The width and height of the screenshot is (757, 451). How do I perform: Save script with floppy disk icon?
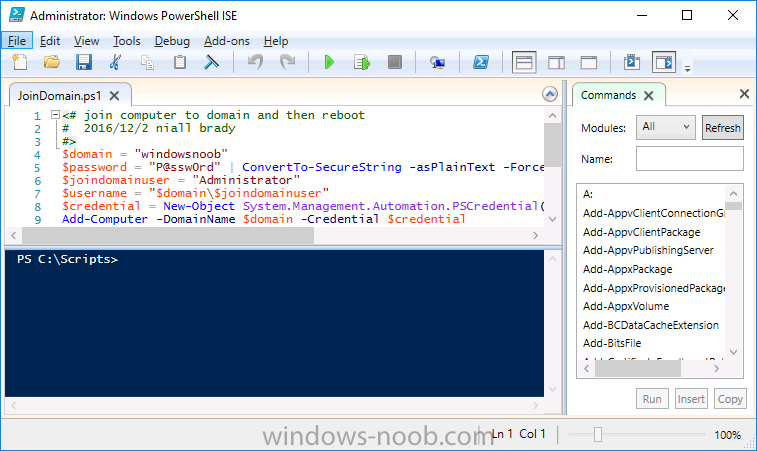point(84,62)
